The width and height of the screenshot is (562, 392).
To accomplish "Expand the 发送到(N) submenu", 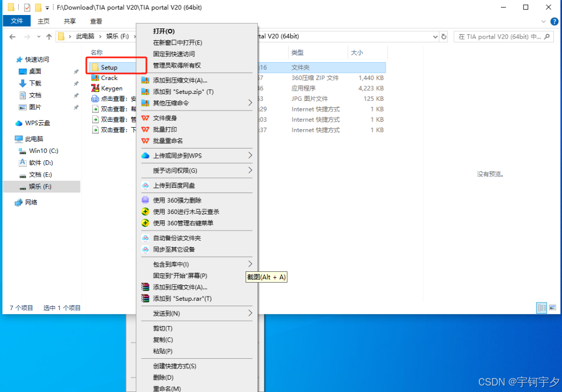I will click(250, 313).
